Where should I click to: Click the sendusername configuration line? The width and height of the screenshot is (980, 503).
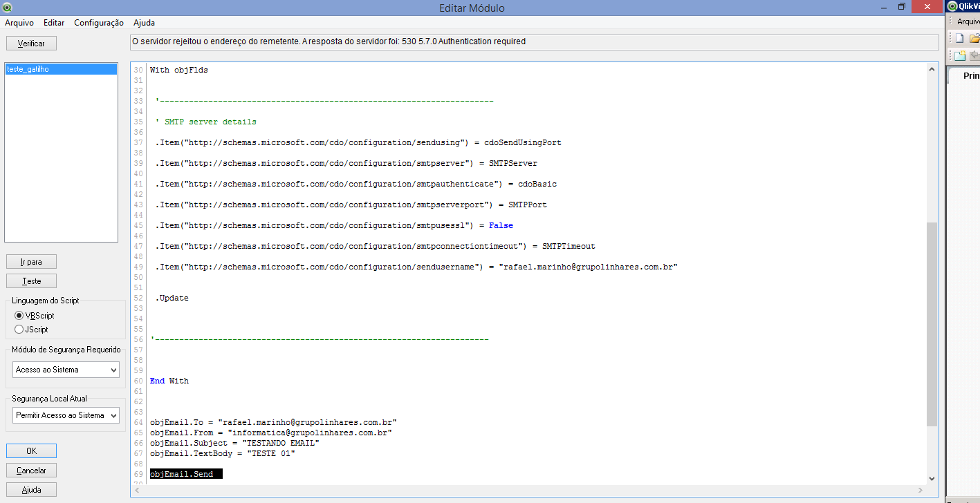pos(416,267)
